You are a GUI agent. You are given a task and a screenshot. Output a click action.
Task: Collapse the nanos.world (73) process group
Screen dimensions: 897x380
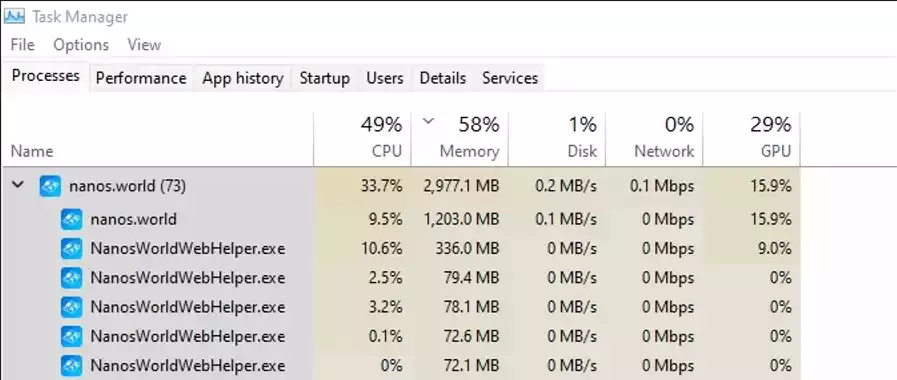18,185
